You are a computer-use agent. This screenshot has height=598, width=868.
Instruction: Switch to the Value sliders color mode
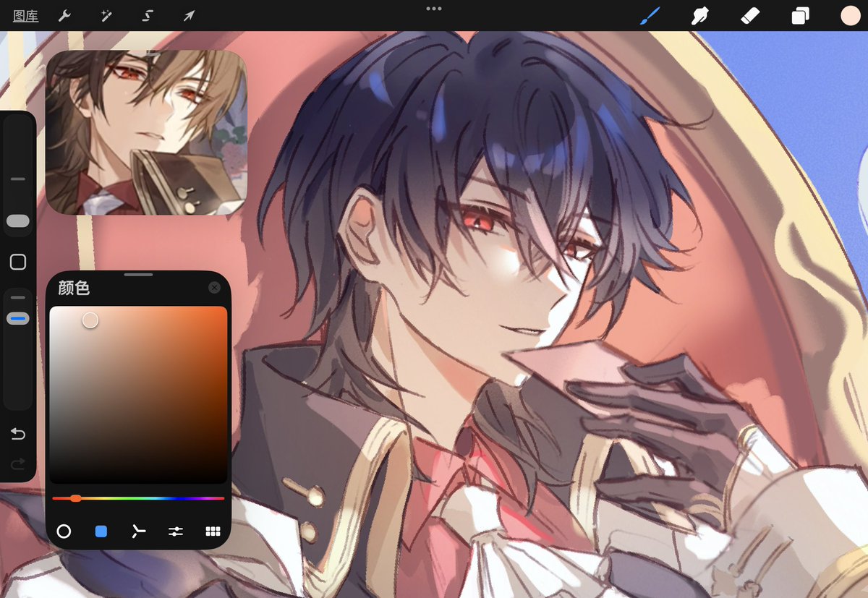click(x=176, y=531)
